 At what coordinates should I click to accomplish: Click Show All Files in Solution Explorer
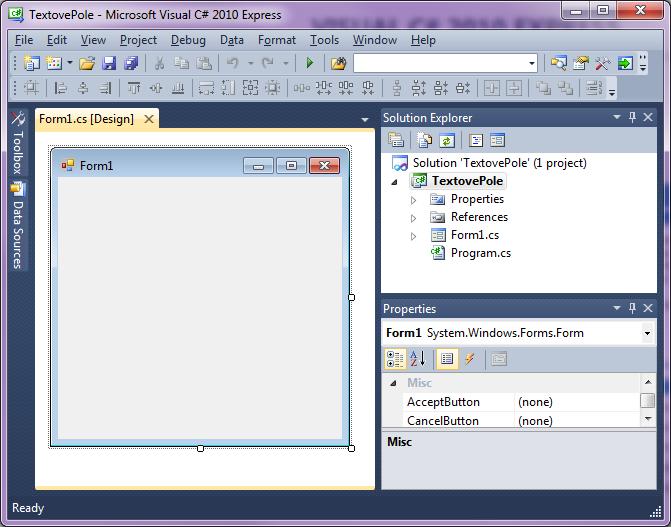point(425,140)
